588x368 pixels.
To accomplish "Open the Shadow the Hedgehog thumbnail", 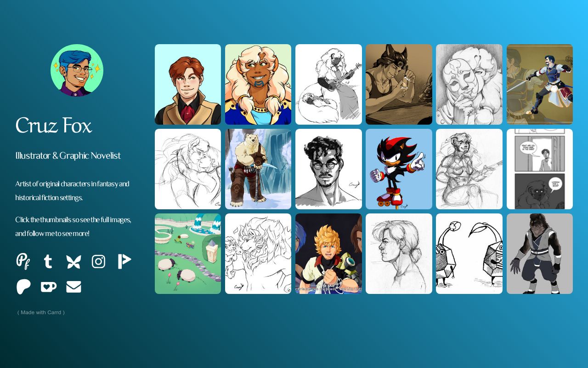I will click(x=399, y=169).
